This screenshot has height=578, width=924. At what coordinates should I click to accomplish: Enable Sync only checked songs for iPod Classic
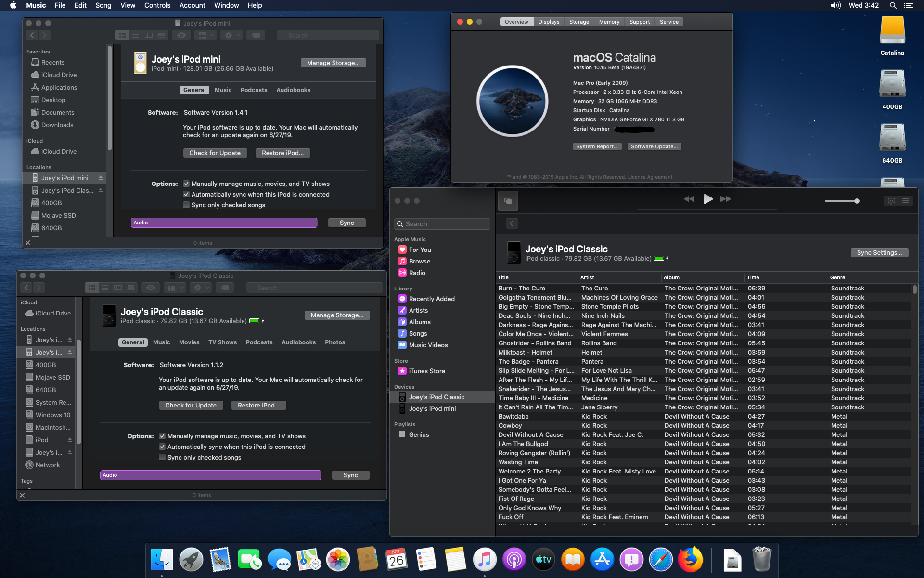(162, 457)
